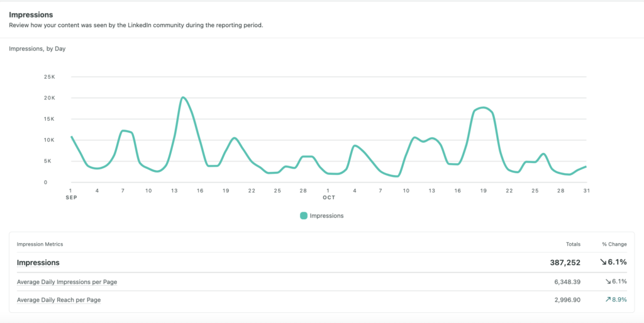Click the down arrow in the bold Impressions row

pyautogui.click(x=603, y=263)
